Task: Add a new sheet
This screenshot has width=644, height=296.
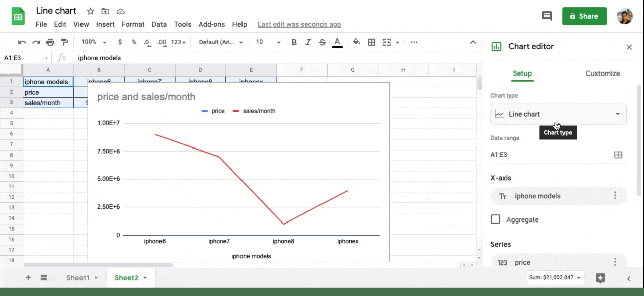Action: click(28, 277)
